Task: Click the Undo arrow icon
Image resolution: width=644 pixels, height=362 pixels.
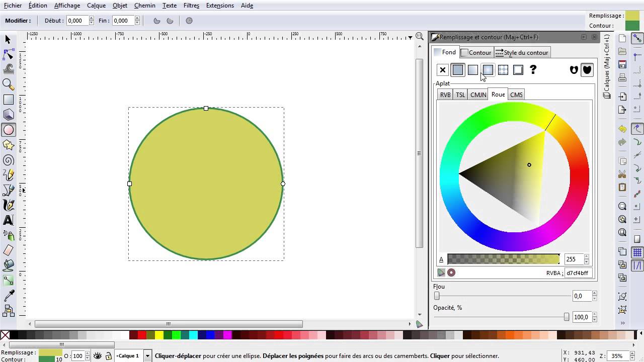Action: coord(622,129)
